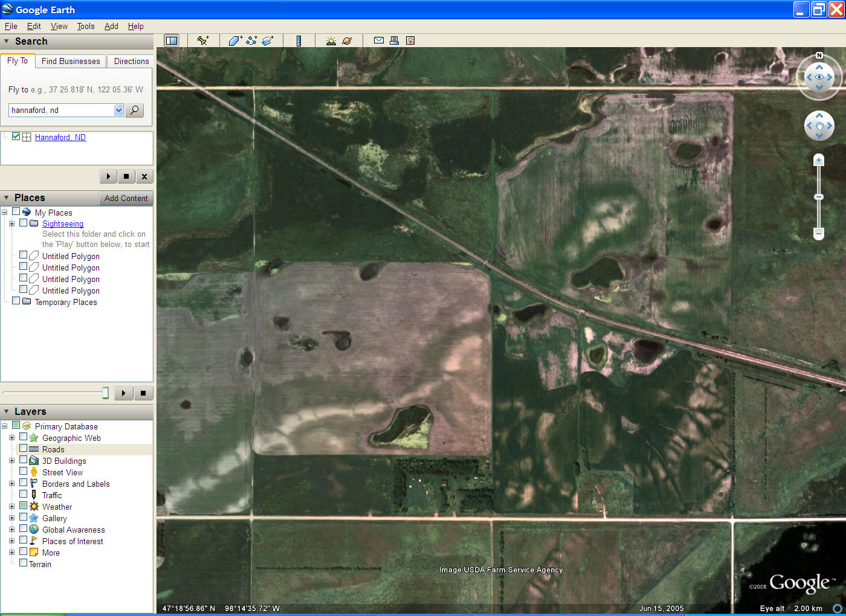Click the Fly To text input field
Screen dimensions: 846x616
pos(62,110)
